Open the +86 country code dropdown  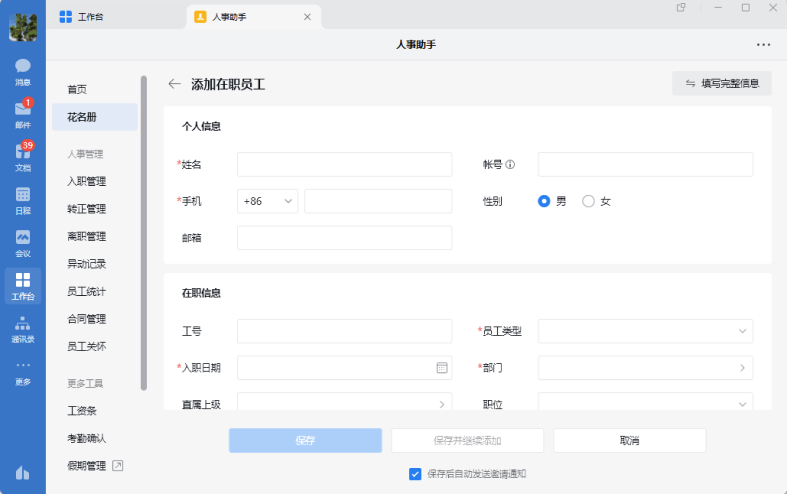point(268,201)
